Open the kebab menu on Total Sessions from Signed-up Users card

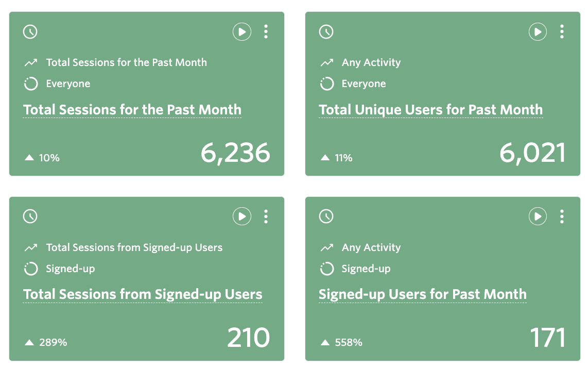click(266, 216)
